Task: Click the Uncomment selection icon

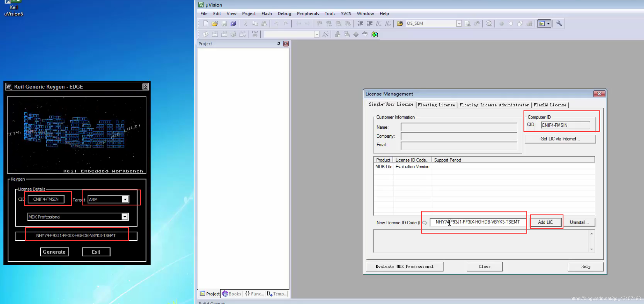Action: click(x=388, y=23)
